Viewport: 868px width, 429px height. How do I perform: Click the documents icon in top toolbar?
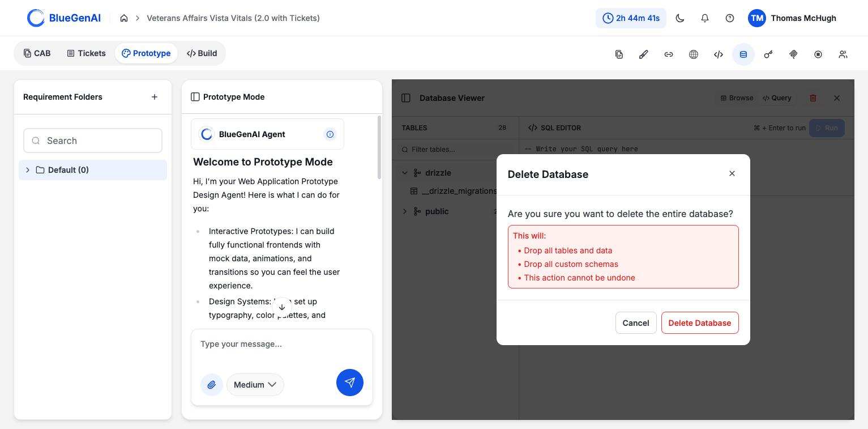pyautogui.click(x=619, y=54)
